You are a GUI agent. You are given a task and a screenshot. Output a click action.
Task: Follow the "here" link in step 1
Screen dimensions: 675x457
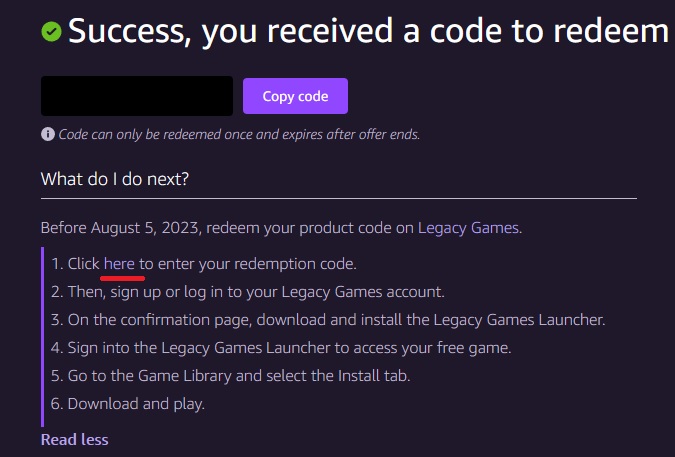pyautogui.click(x=119, y=263)
